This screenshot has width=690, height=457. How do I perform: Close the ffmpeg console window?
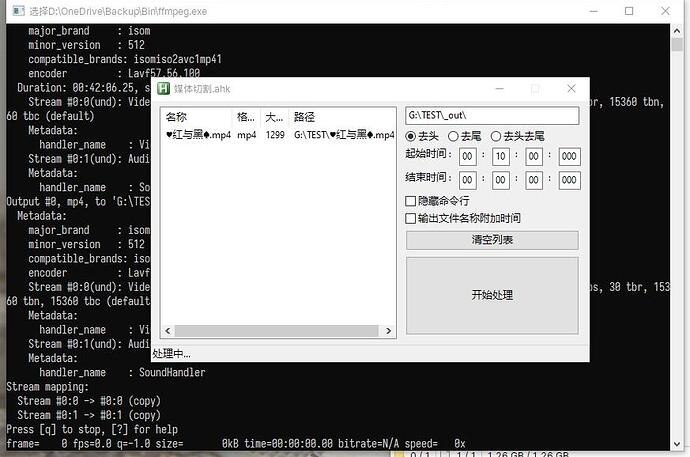665,11
